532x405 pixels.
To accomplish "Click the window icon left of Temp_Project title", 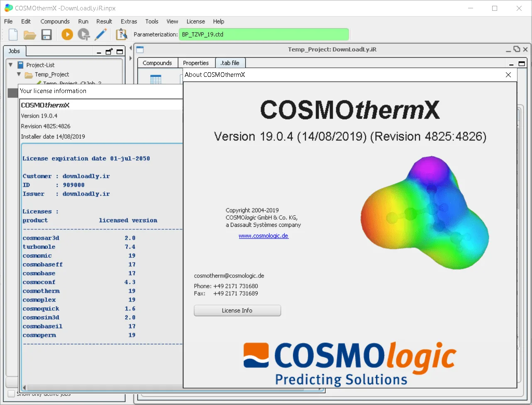I will pos(140,49).
